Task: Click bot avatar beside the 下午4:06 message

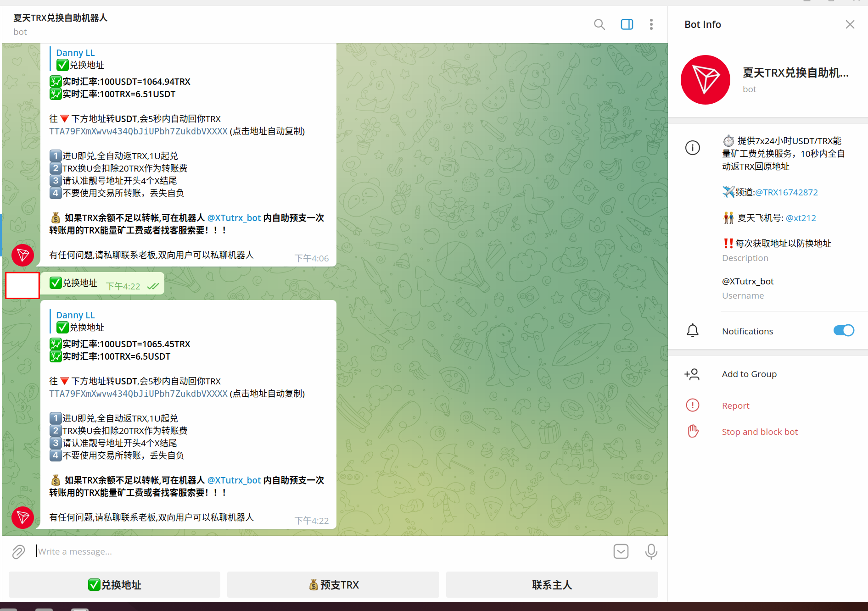Action: (22, 255)
